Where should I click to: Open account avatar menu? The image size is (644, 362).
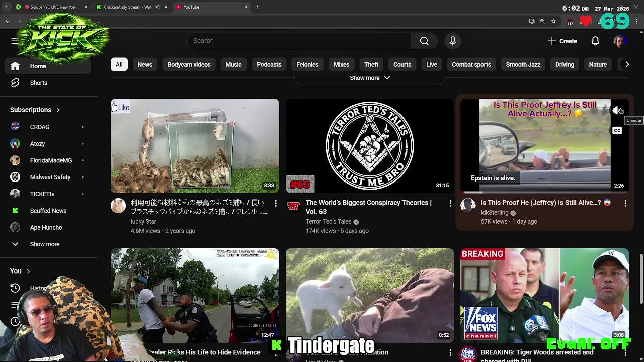pos(619,41)
